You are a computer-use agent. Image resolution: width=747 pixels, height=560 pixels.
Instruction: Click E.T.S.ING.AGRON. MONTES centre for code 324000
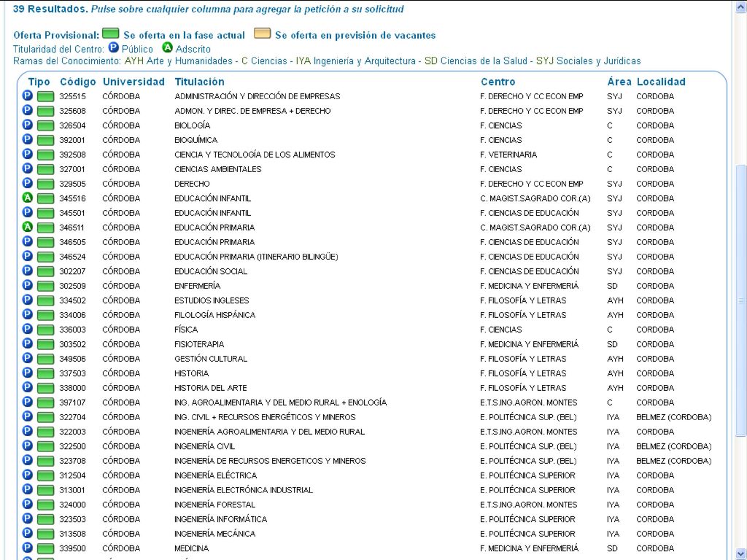click(x=528, y=505)
